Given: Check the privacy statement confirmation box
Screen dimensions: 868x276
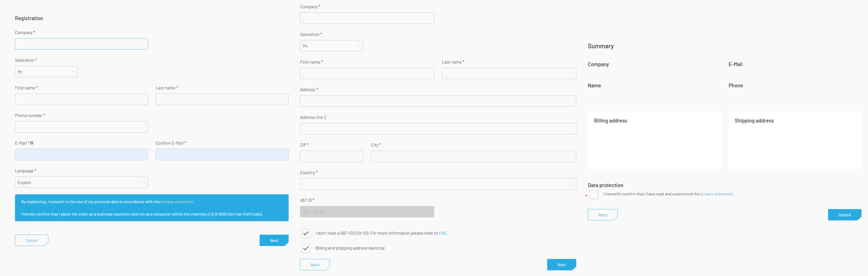Looking at the screenshot, I should 593,195.
